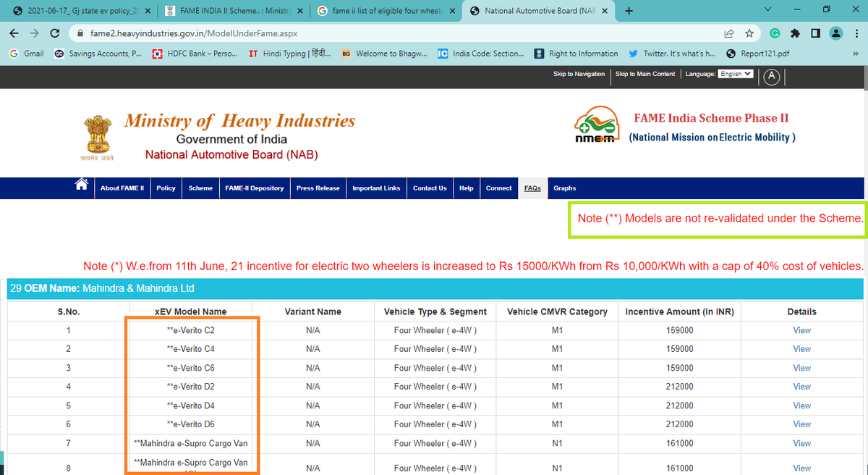The height and width of the screenshot is (475, 868).
Task: Open the Hindi Typing bookmark
Action: coord(289,54)
